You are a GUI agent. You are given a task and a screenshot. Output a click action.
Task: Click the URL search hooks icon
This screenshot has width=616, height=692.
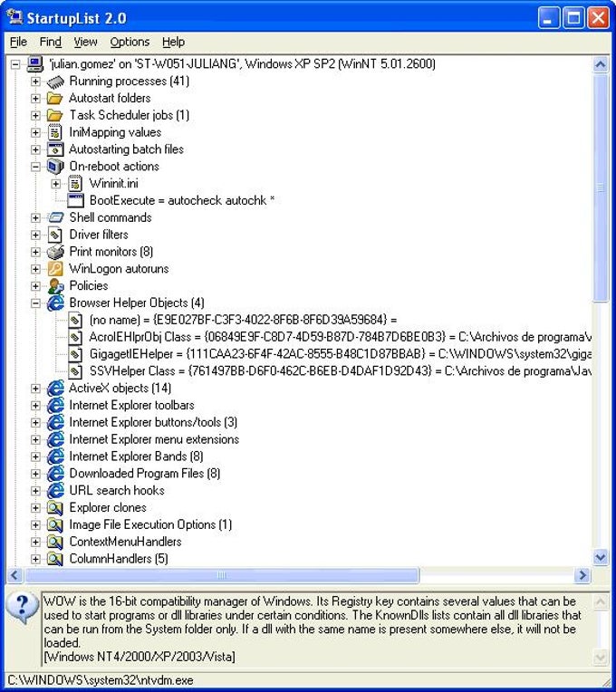[x=55, y=491]
